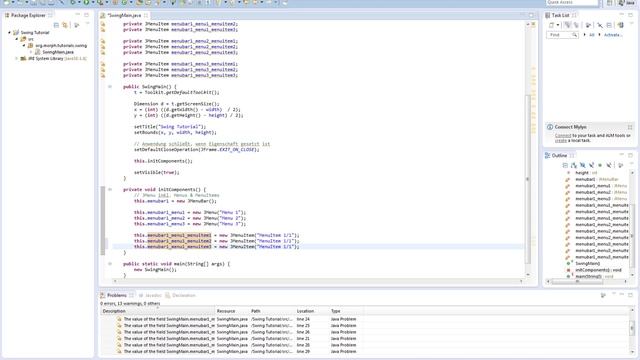Screen dimensions: 640x360
Task: Select height field in the Outline
Action: (x=586, y=173)
